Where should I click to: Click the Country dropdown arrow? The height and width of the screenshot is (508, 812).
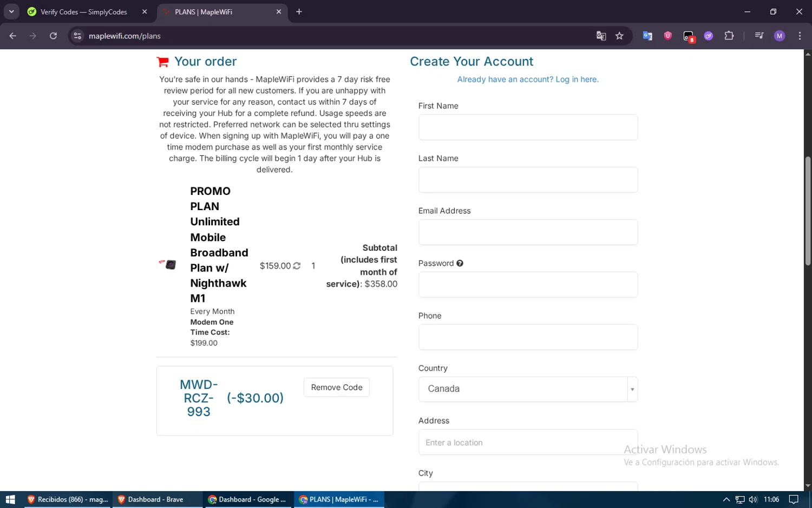[x=632, y=389]
